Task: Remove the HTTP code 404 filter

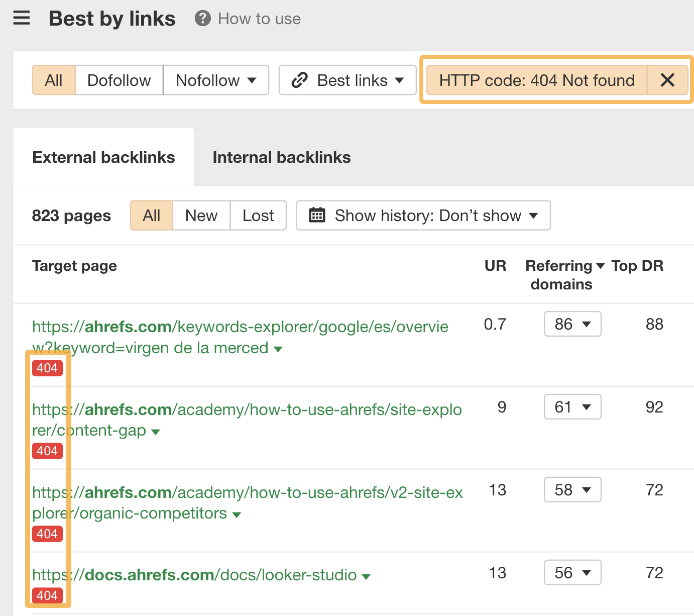Action: coord(668,80)
